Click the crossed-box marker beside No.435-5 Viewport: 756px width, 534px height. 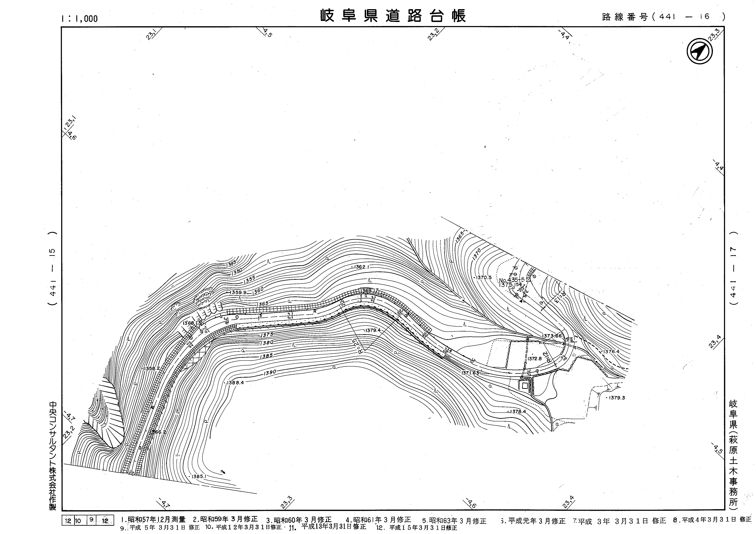[528, 279]
